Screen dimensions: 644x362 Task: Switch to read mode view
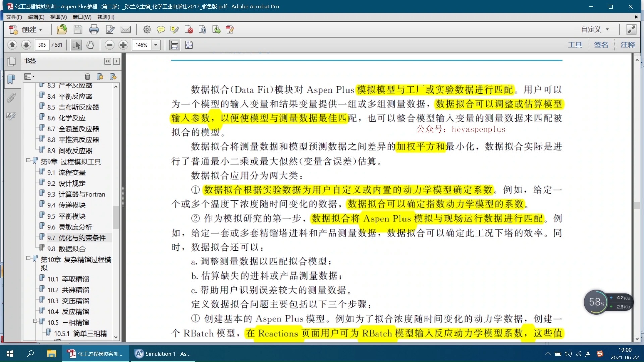631,29
